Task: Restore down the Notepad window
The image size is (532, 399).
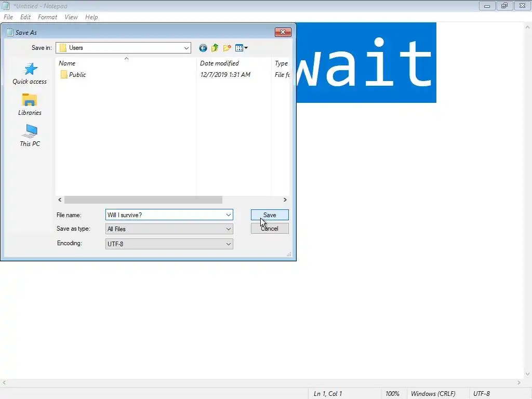Action: [x=504, y=6]
